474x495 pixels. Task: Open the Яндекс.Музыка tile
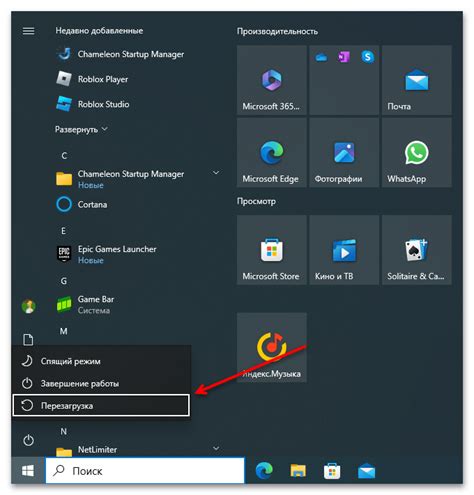coord(271,347)
